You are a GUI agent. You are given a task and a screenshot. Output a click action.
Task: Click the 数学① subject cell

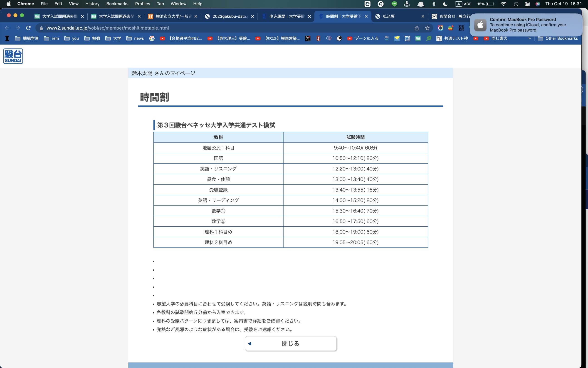[x=218, y=211]
